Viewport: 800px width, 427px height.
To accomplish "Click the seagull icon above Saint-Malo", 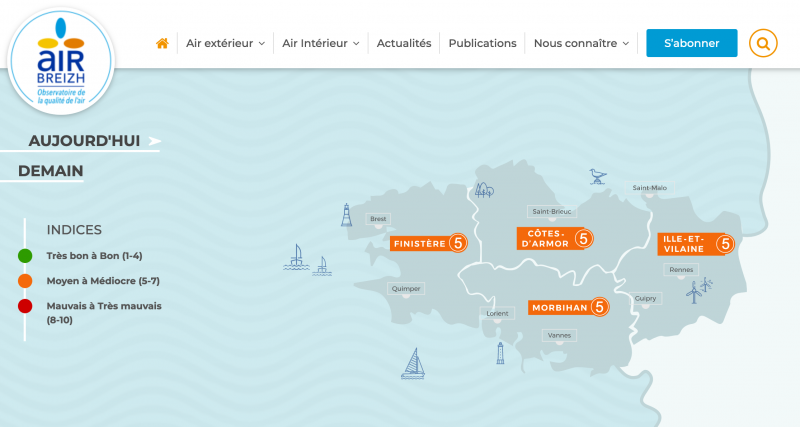I will pyautogui.click(x=598, y=177).
